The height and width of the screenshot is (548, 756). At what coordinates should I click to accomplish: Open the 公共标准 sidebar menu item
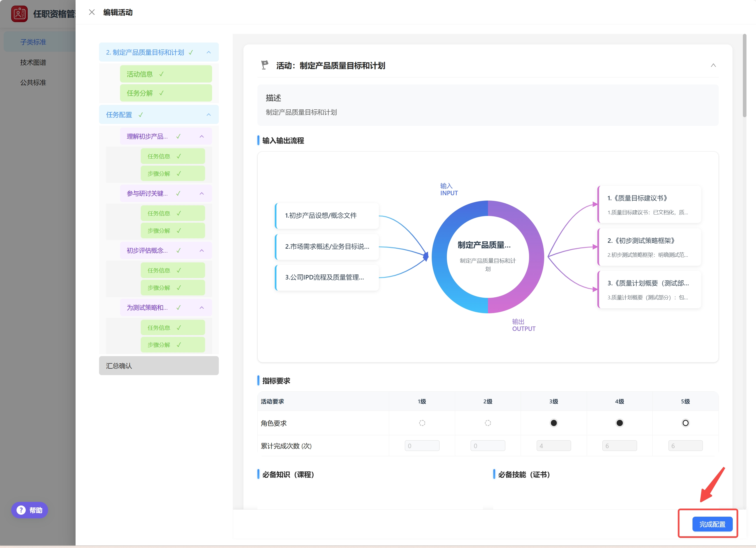pos(33,82)
